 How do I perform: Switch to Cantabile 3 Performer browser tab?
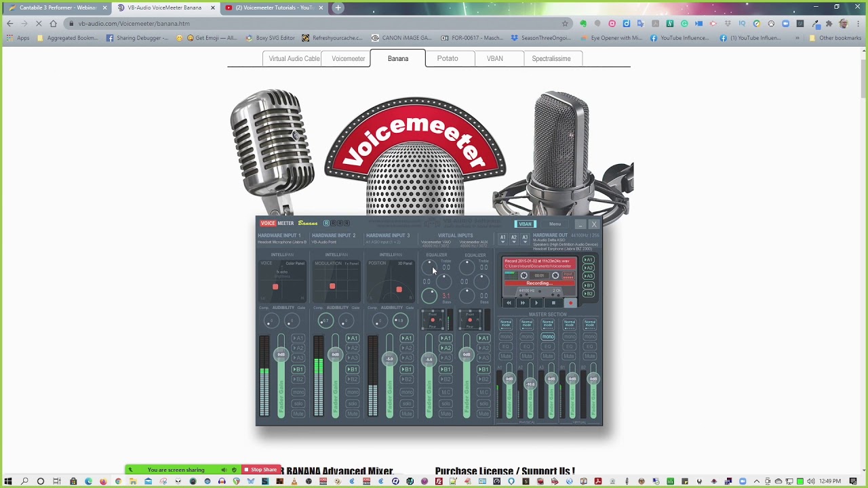pyautogui.click(x=58, y=7)
